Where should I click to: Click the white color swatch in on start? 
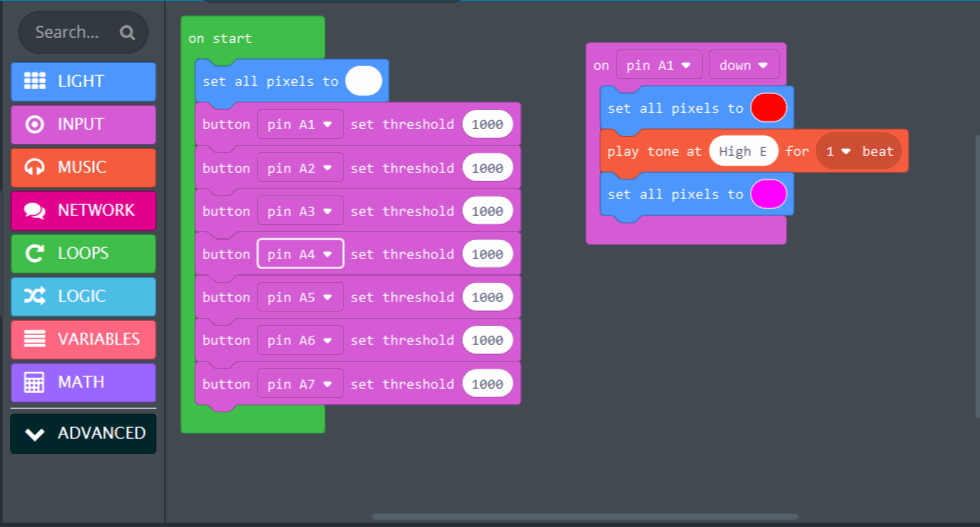click(x=363, y=81)
